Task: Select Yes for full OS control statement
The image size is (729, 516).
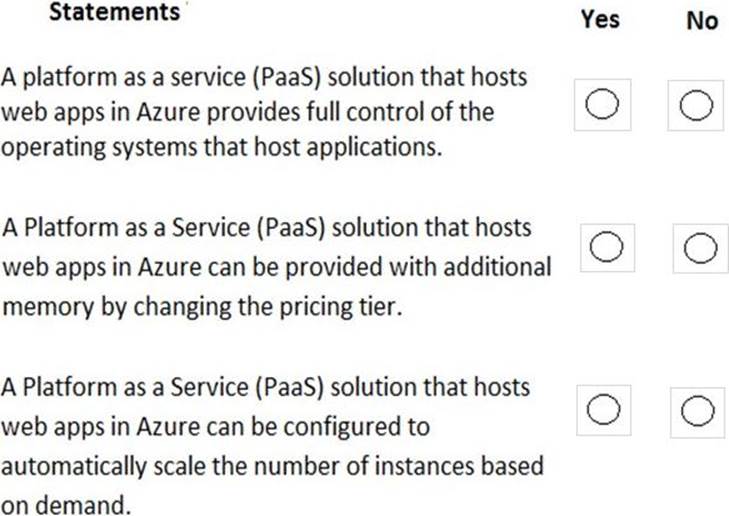Action: [x=602, y=105]
